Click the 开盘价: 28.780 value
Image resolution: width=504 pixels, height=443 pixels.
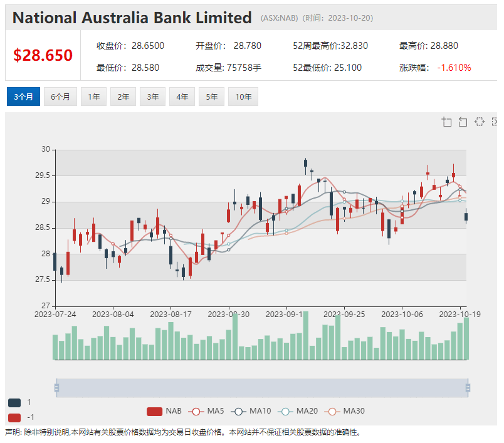(x=228, y=46)
